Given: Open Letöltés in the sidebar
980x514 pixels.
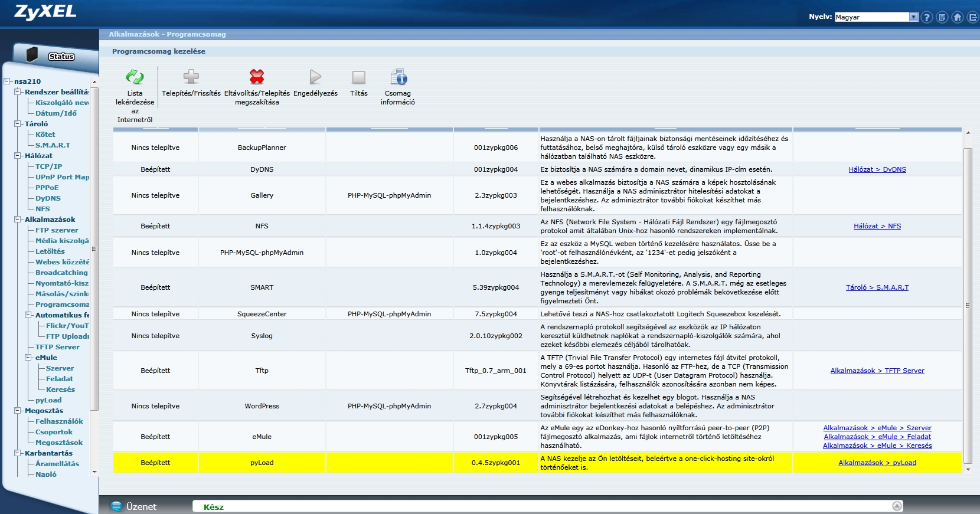Looking at the screenshot, I should pyautogui.click(x=50, y=251).
